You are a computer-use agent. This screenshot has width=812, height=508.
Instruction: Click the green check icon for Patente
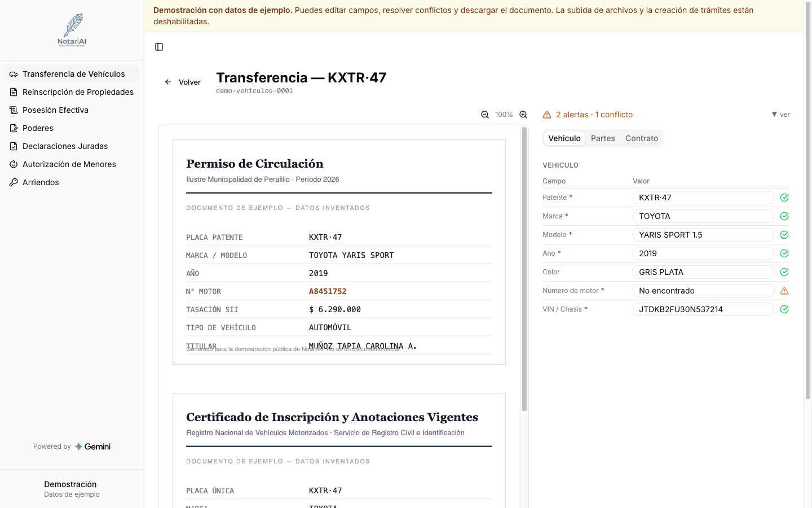point(784,198)
